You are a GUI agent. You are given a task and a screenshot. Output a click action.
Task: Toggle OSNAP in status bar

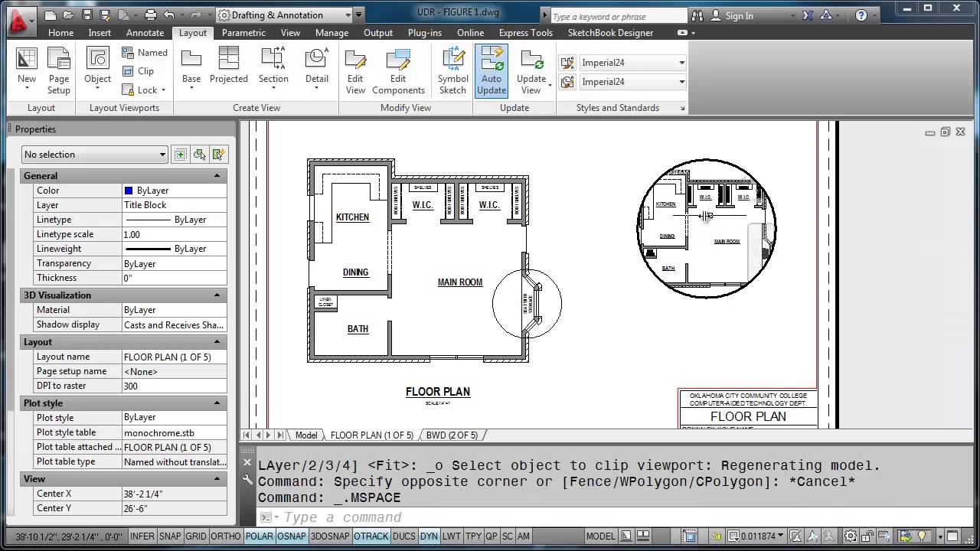pyautogui.click(x=292, y=536)
